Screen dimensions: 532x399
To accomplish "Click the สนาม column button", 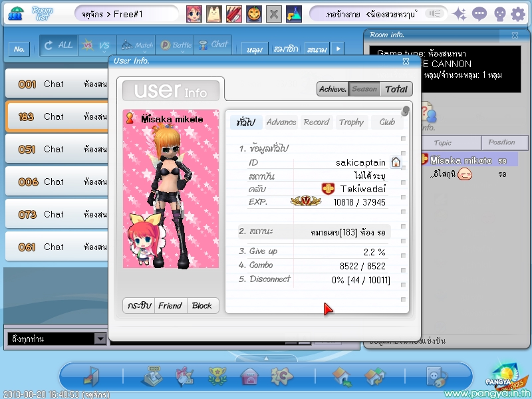I will 317,49.
